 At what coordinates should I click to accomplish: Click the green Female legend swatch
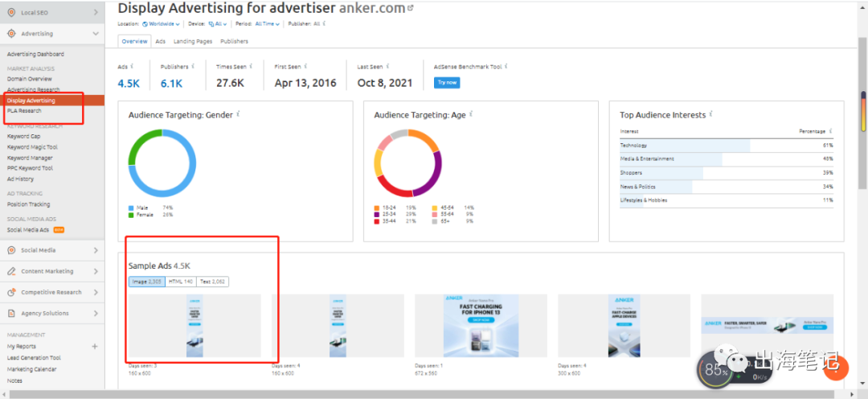tap(131, 215)
